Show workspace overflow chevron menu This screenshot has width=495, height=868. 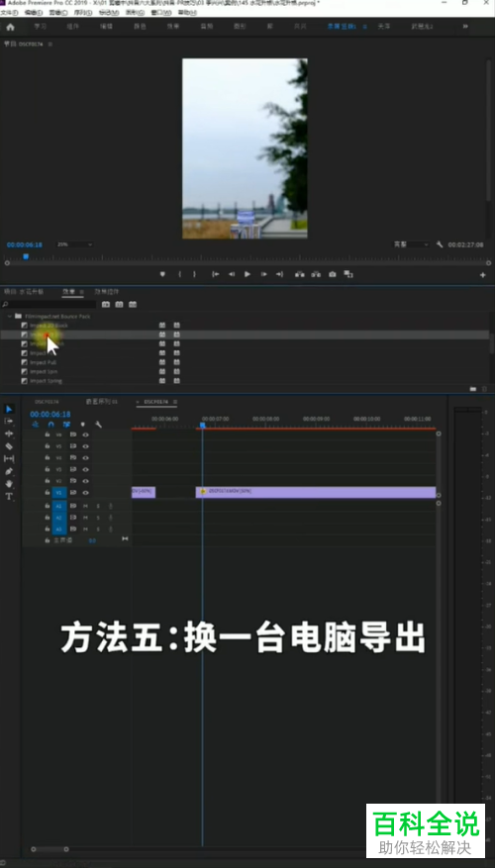click(465, 27)
